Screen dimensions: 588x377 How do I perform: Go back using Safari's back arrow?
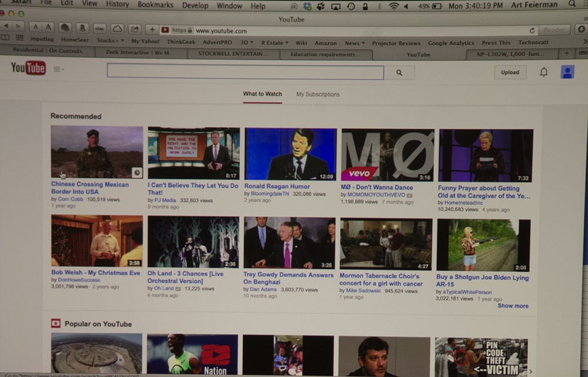point(6,26)
